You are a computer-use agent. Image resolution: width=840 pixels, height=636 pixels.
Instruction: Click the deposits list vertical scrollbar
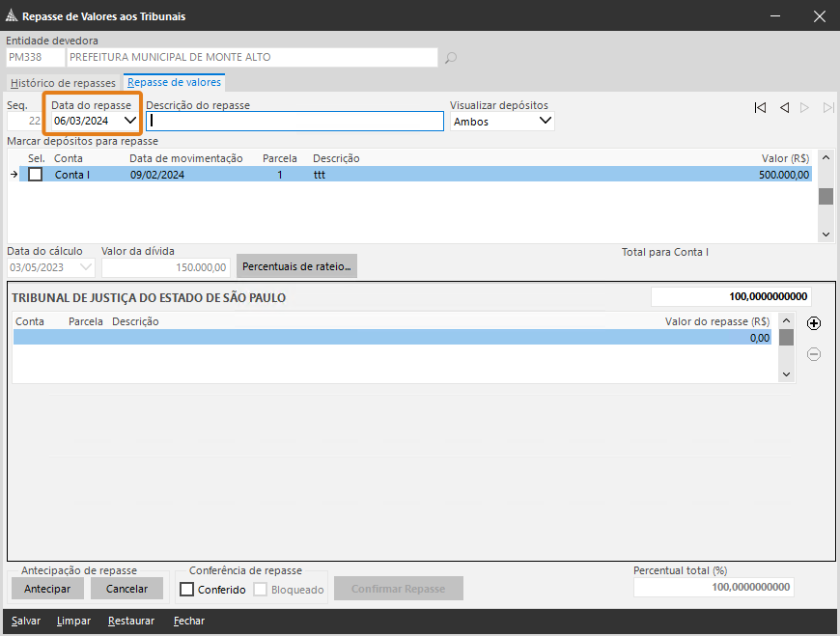[x=826, y=196]
